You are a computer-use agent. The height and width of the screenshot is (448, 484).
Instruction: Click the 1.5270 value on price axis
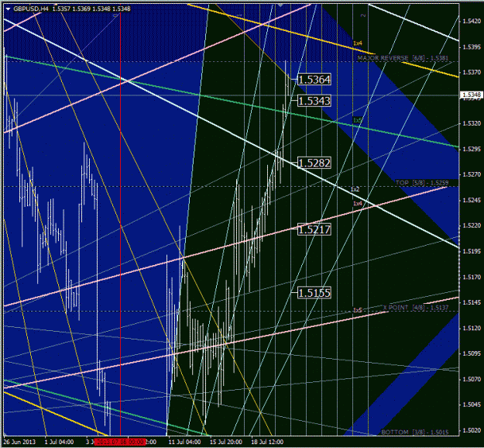pyautogui.click(x=472, y=174)
